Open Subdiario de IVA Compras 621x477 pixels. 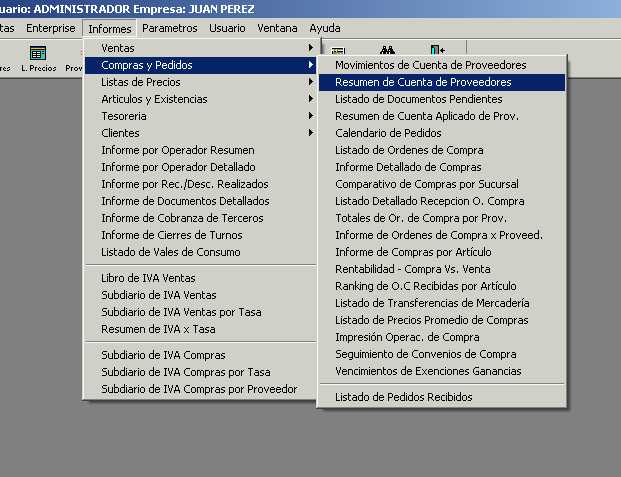pyautogui.click(x=200, y=355)
